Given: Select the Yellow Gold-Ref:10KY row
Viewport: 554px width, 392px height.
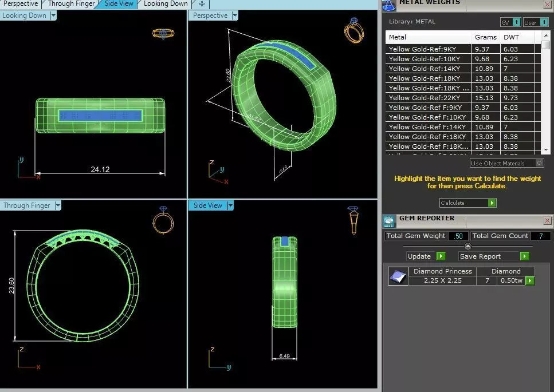Looking at the screenshot, I should (463, 59).
